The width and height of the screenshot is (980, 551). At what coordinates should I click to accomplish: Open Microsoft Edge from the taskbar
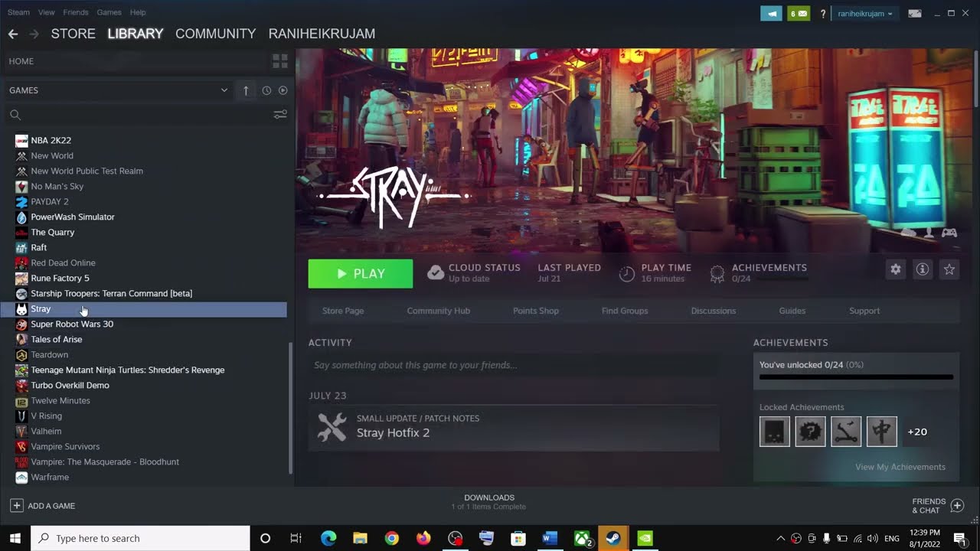click(x=328, y=539)
